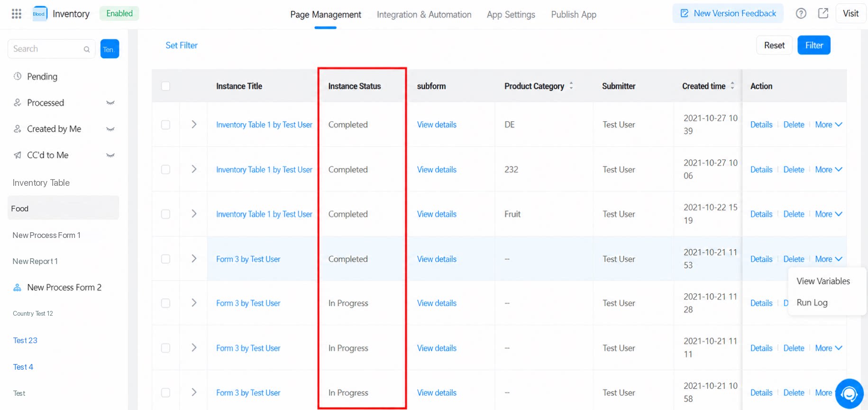Open the external link icon beside Visit
This screenshot has height=410, width=868.
[x=823, y=13]
